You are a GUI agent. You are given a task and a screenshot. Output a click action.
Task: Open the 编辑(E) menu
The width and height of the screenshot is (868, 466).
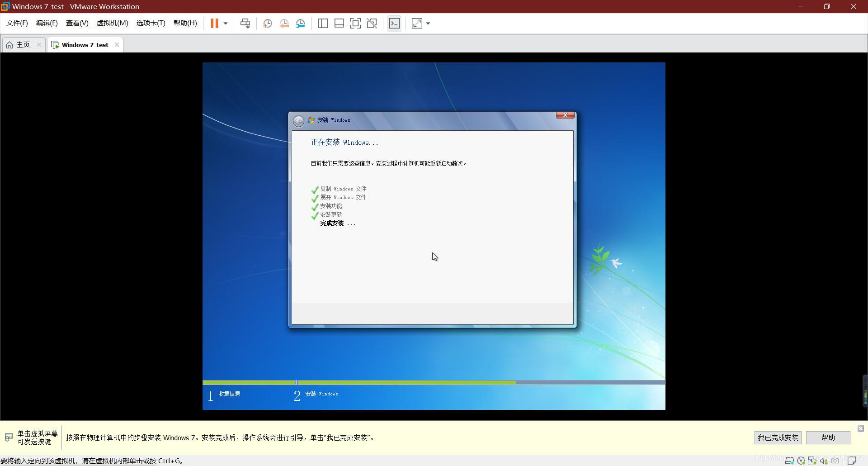tap(47, 23)
